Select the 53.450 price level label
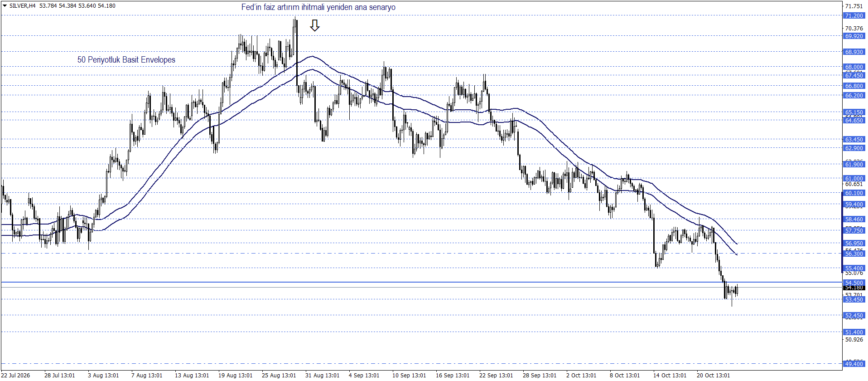Image resolution: width=868 pixels, height=381 pixels. point(854,300)
